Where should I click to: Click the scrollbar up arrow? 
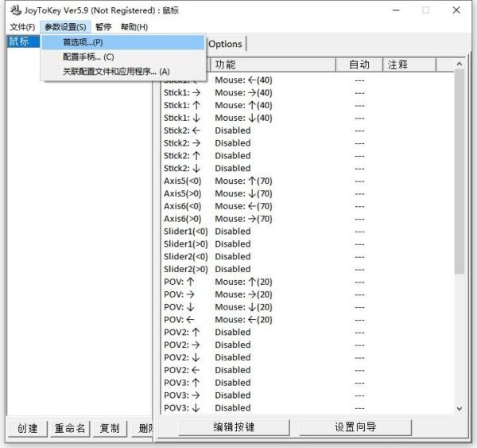pyautogui.click(x=460, y=64)
